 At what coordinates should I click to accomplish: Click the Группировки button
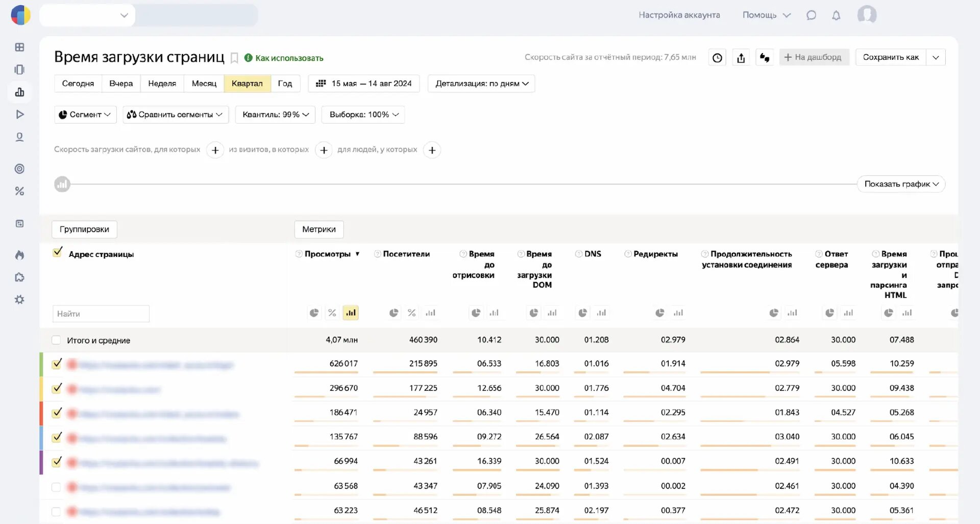pos(84,229)
